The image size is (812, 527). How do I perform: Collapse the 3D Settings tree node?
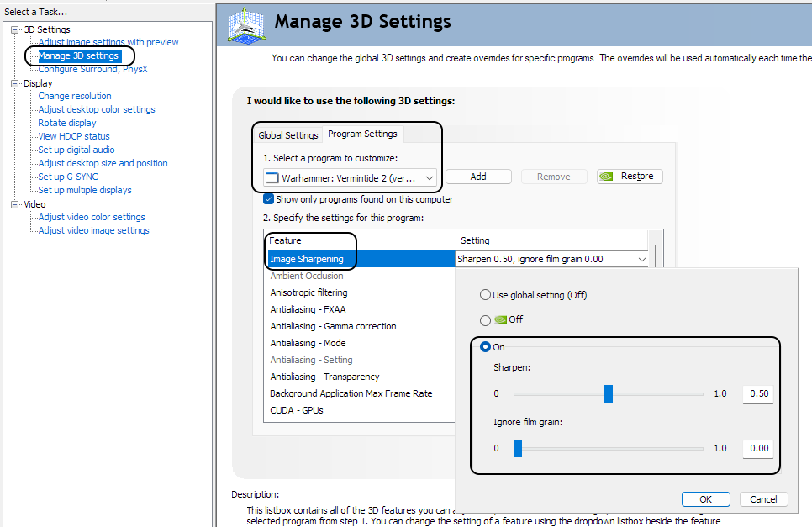15,29
